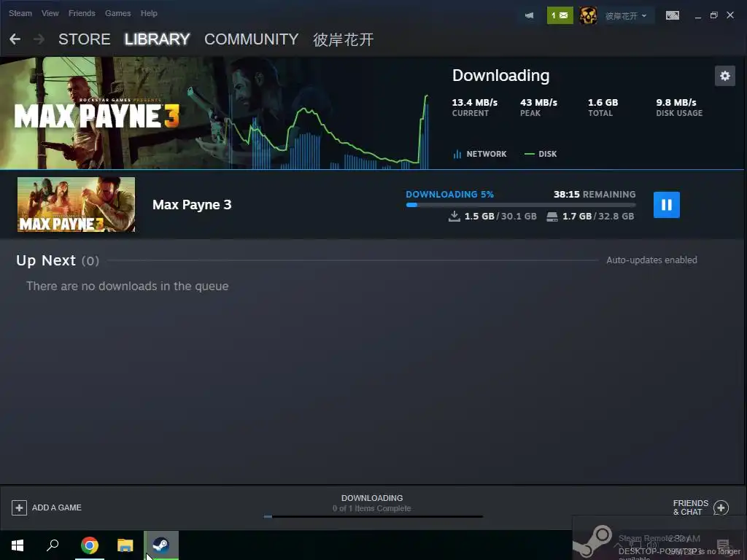Click the Max Payne 3 thumbnail
Viewport: 747px width, 560px height.
[x=76, y=205]
